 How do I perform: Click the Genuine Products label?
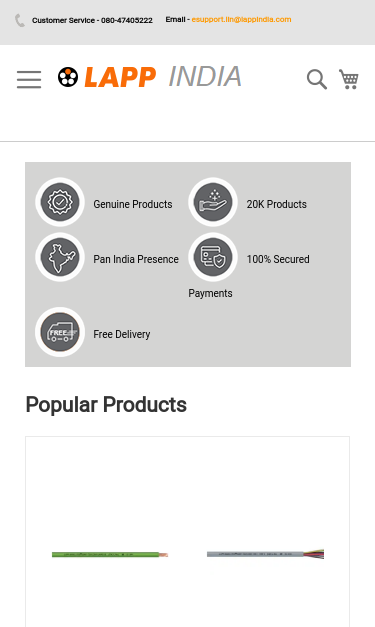pyautogui.click(x=133, y=204)
